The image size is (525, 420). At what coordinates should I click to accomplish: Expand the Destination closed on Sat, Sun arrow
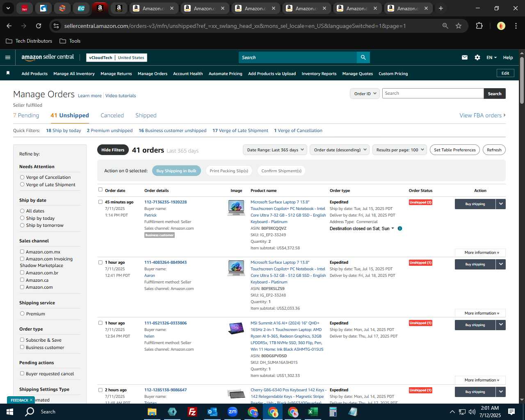(393, 228)
